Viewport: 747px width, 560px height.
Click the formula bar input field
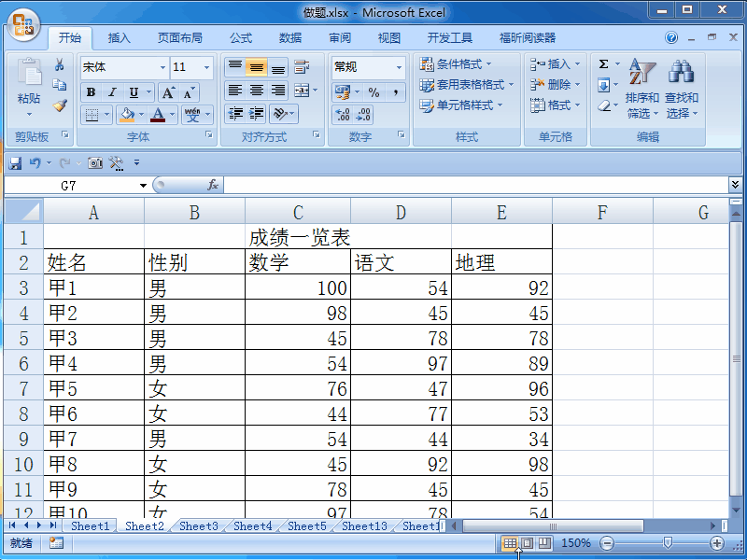(475, 185)
